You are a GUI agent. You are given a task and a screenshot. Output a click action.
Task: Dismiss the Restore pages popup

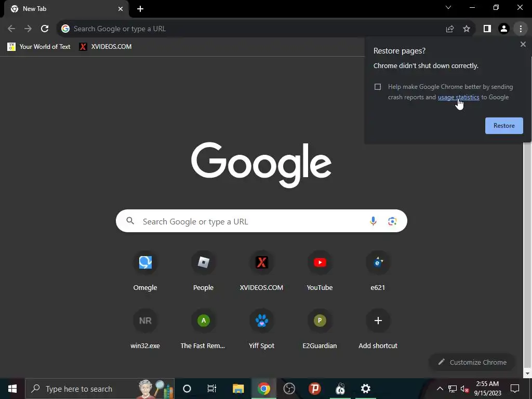pos(523,44)
